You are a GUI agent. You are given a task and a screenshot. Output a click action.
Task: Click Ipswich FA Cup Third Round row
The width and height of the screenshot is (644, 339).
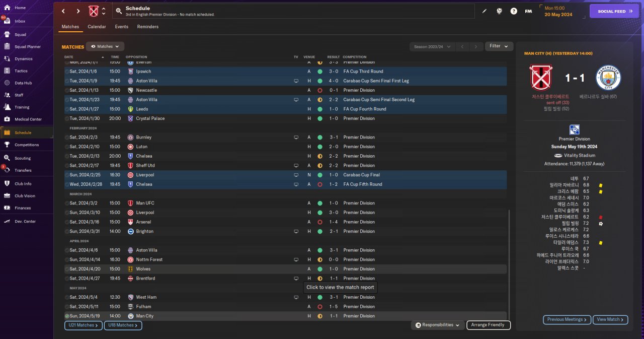285,72
